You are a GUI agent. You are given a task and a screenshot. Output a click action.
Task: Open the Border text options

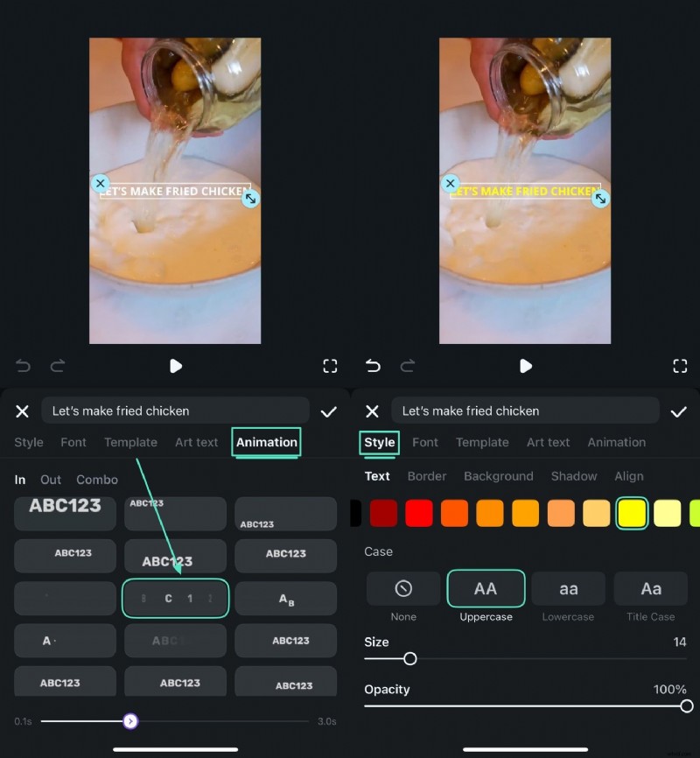pos(427,476)
